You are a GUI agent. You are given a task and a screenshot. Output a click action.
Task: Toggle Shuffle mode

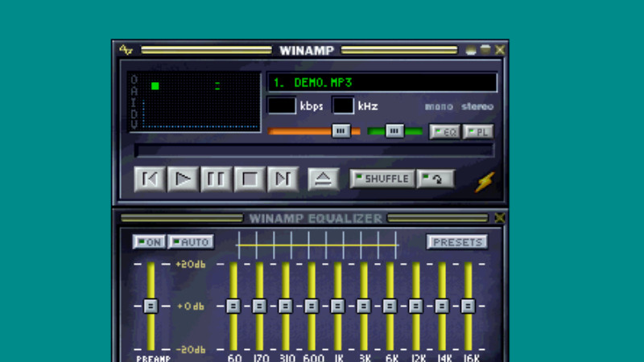382,179
